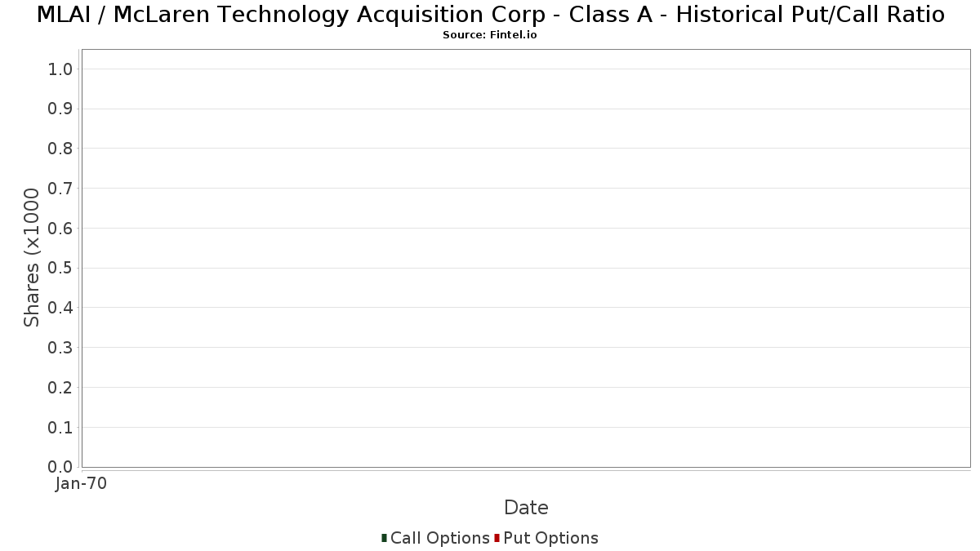Click the 0.7 y-axis tick label
980x551 pixels.
tap(61, 189)
